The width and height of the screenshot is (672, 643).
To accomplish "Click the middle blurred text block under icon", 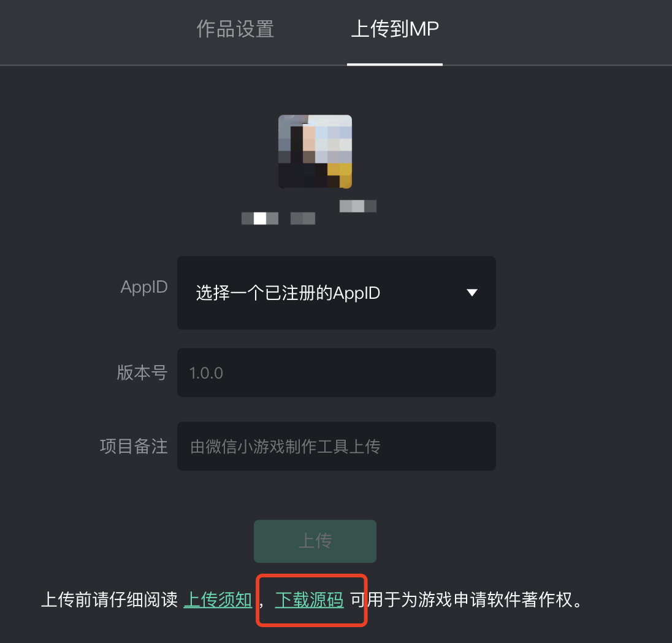I will tap(302, 218).
